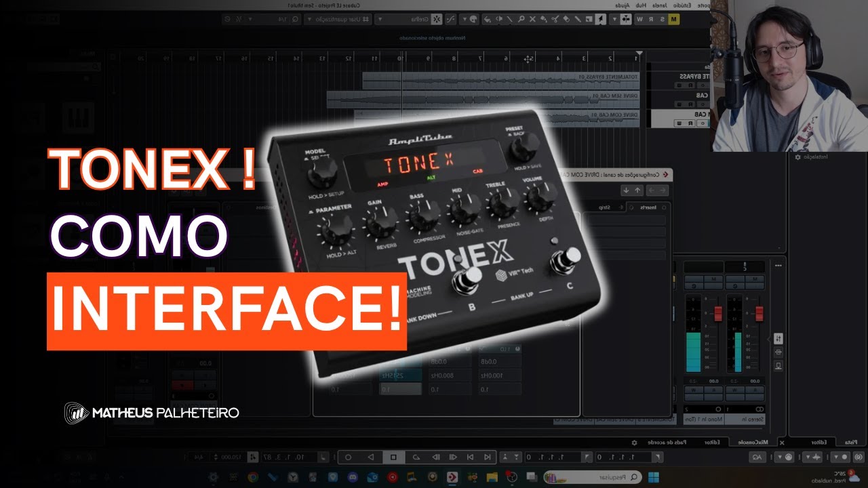Open the Strip tab in channel settings
868x488 pixels.
click(x=605, y=207)
